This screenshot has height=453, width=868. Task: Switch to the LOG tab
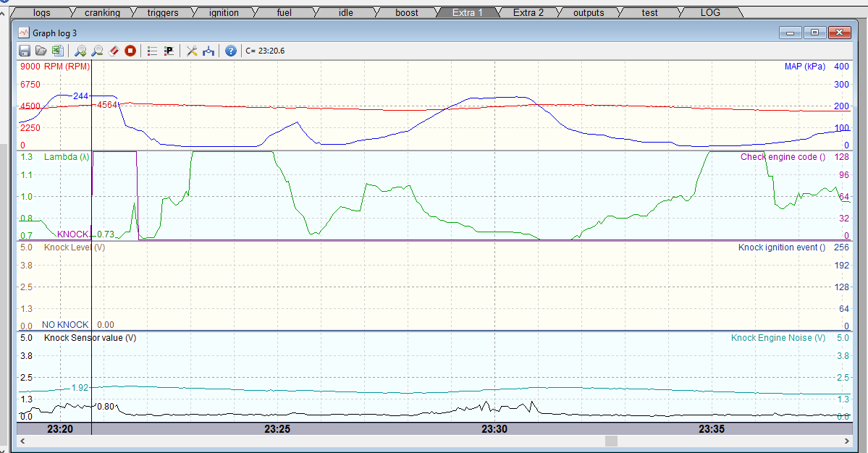click(x=710, y=12)
